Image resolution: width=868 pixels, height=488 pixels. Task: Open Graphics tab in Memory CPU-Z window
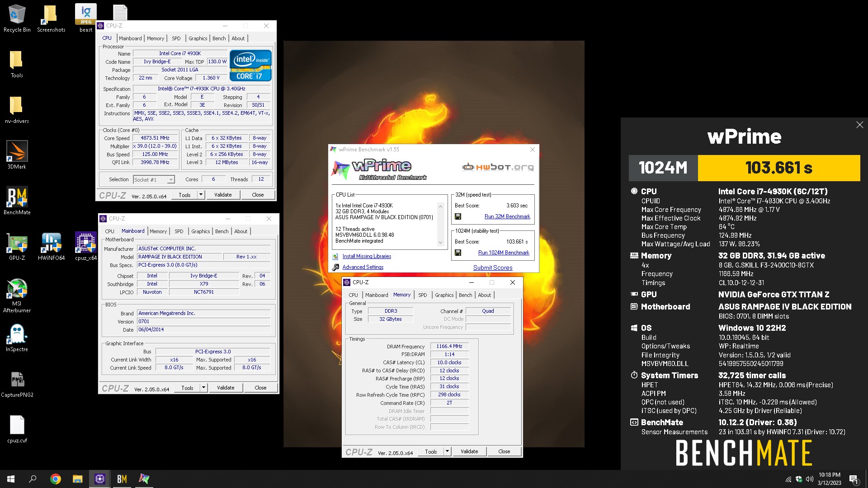[x=444, y=295]
